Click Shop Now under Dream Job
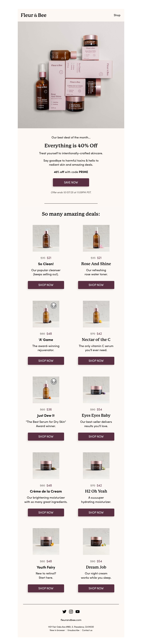Screen dimensions: 142x644 coord(96,588)
